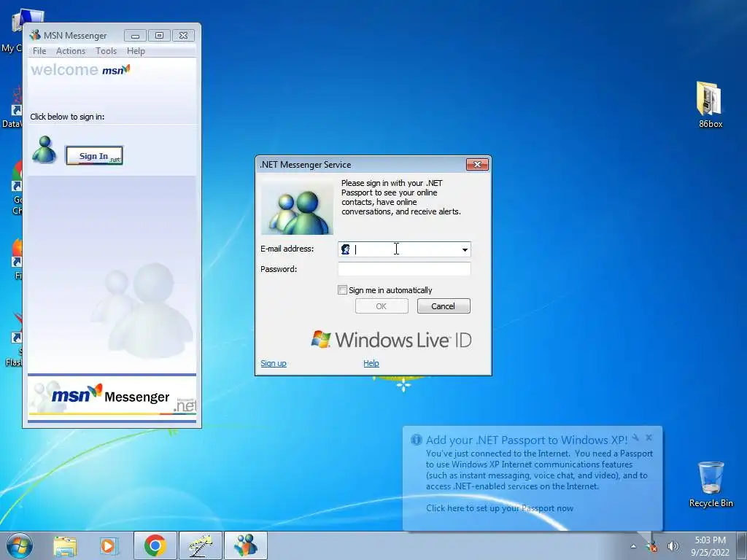Focus the E-mail address field
Image resolution: width=747 pixels, height=560 pixels.
404,249
